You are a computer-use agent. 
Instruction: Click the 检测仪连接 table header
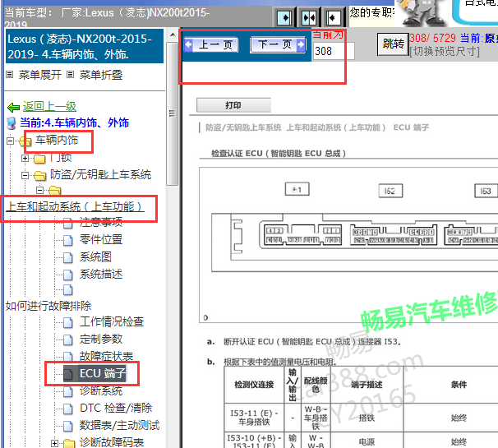254,385
